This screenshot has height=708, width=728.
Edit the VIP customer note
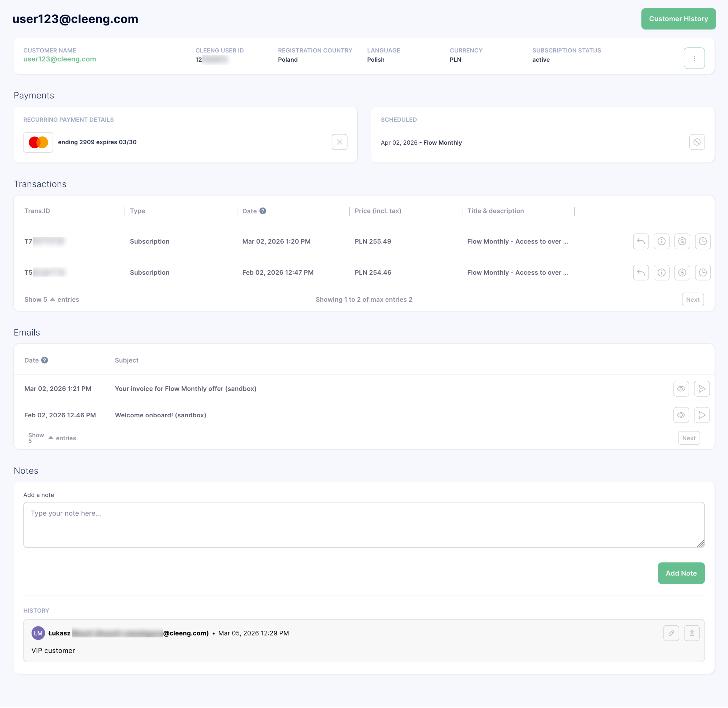point(671,633)
